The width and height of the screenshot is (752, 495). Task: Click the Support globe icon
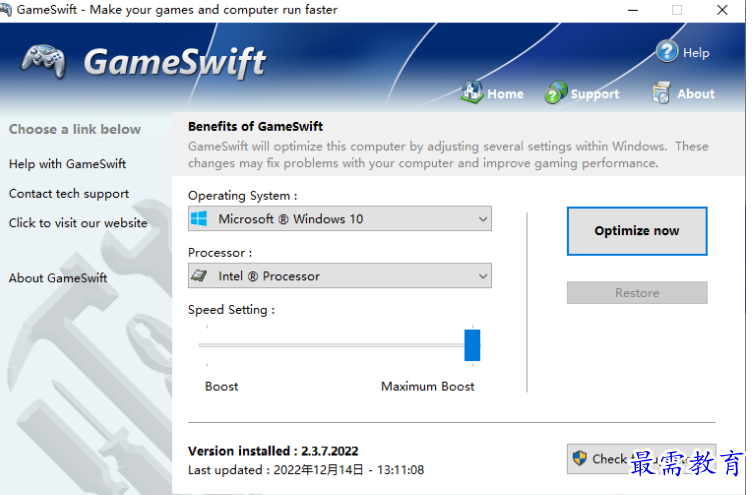(555, 93)
